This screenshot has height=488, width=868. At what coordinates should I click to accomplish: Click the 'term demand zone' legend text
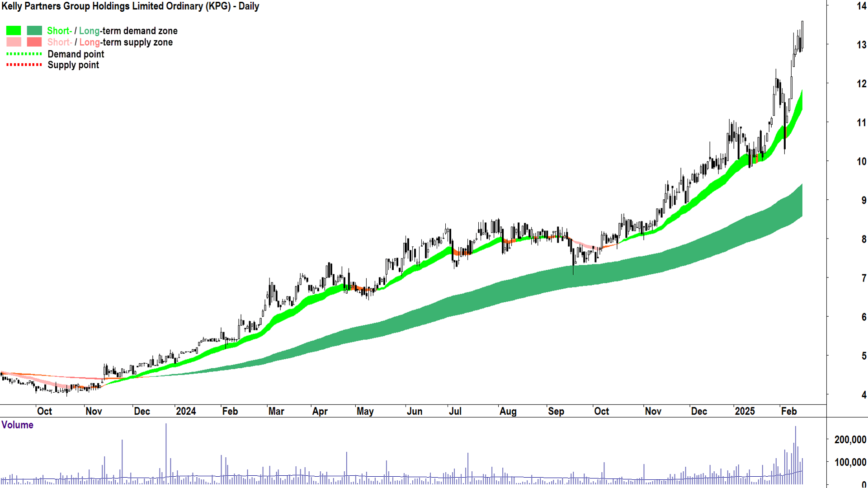(x=139, y=31)
